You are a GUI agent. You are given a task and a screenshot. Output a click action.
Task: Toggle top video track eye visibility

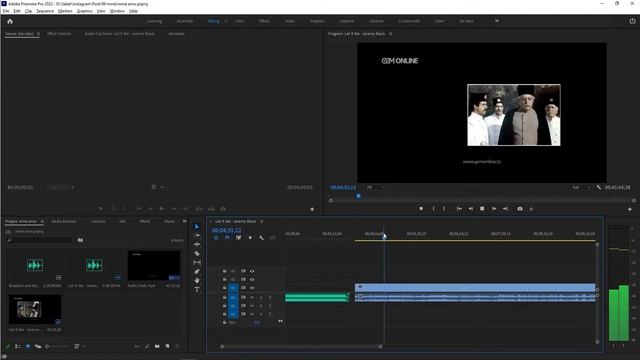[252, 271]
